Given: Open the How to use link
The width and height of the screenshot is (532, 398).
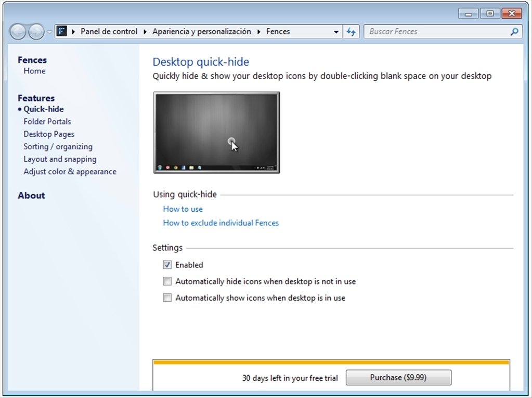Looking at the screenshot, I should pos(183,209).
